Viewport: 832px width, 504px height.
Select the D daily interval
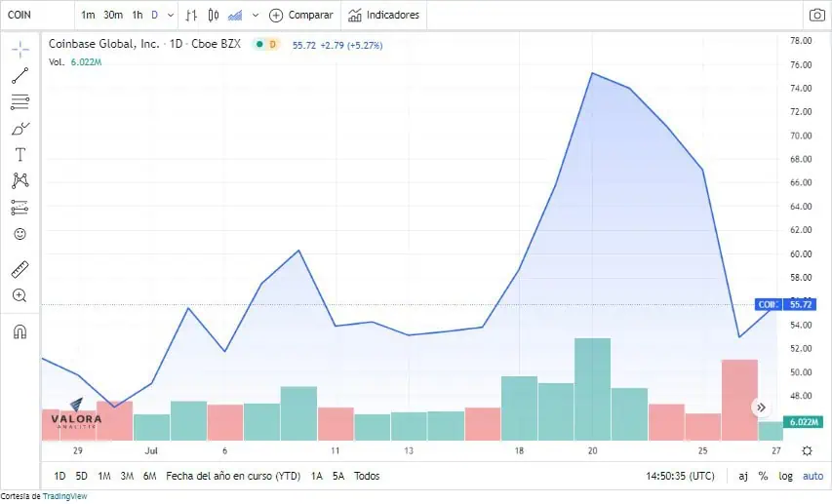pyautogui.click(x=154, y=15)
